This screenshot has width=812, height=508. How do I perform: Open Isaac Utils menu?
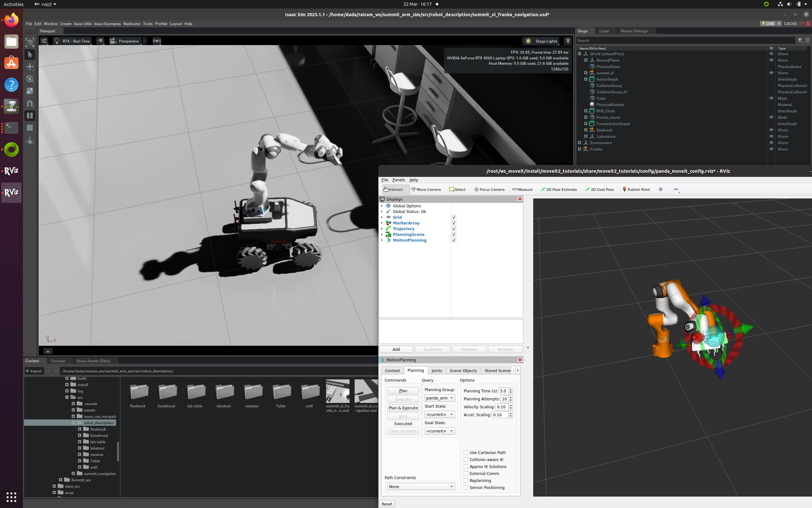(82, 24)
